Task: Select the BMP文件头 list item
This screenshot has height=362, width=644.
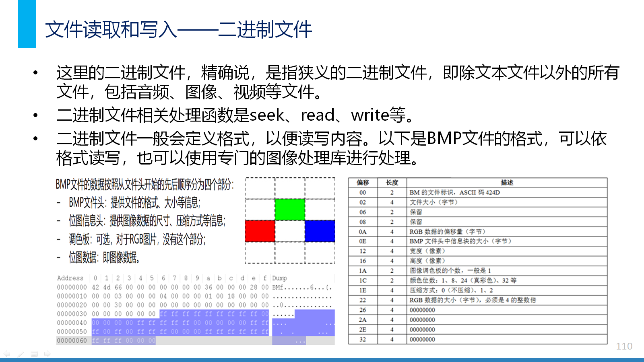Action: click(x=134, y=202)
